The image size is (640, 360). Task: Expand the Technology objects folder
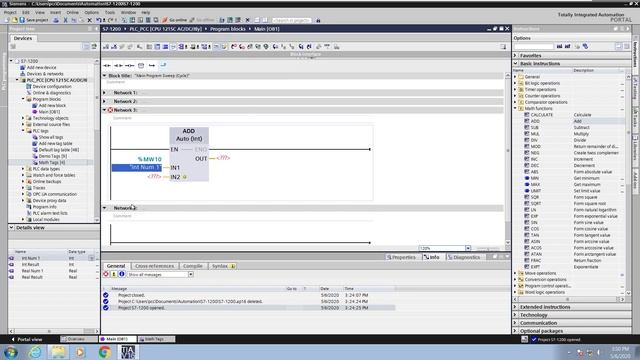[x=23, y=118]
